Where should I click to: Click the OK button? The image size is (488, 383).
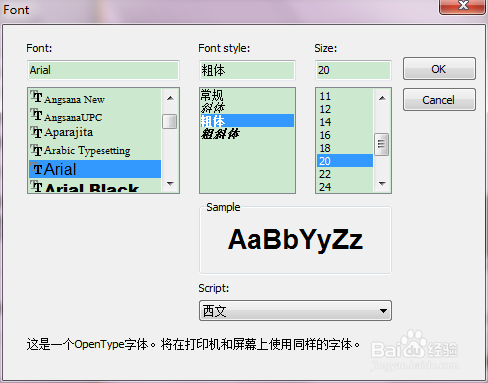[439, 69]
